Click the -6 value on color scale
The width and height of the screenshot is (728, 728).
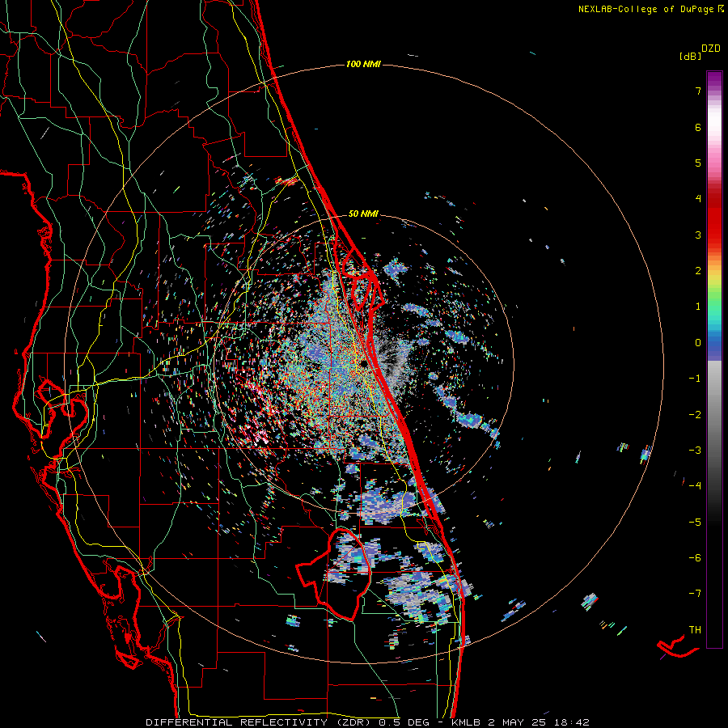pos(695,558)
